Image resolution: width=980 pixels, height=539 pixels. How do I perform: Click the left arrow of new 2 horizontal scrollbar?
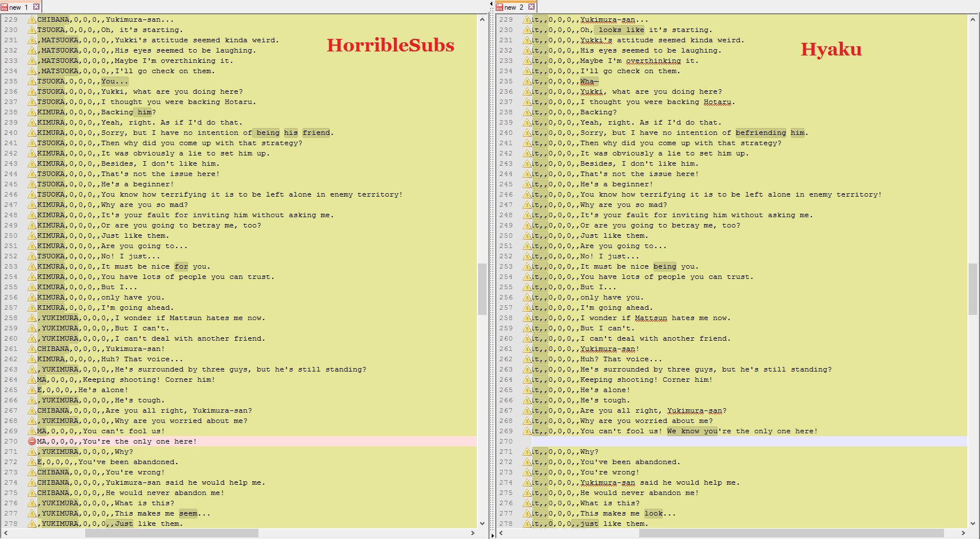(x=501, y=533)
